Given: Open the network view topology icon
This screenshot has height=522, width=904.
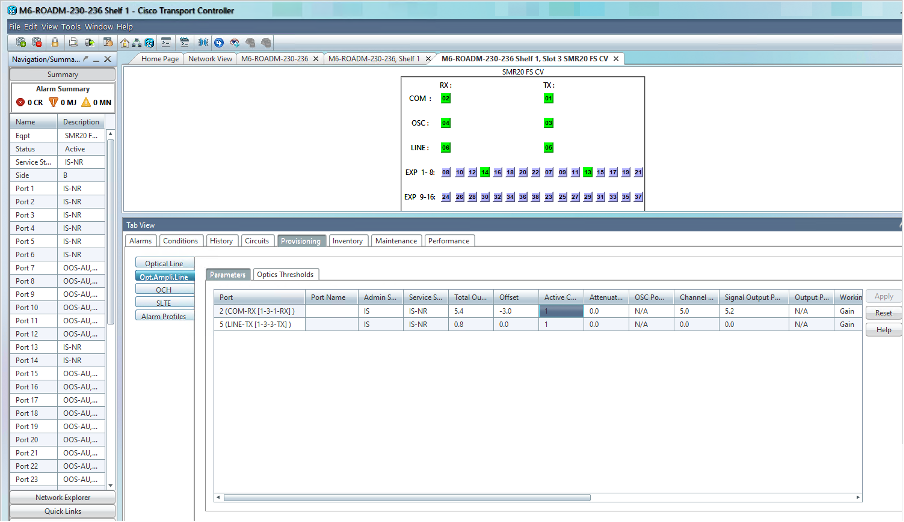Looking at the screenshot, I should (x=137, y=43).
